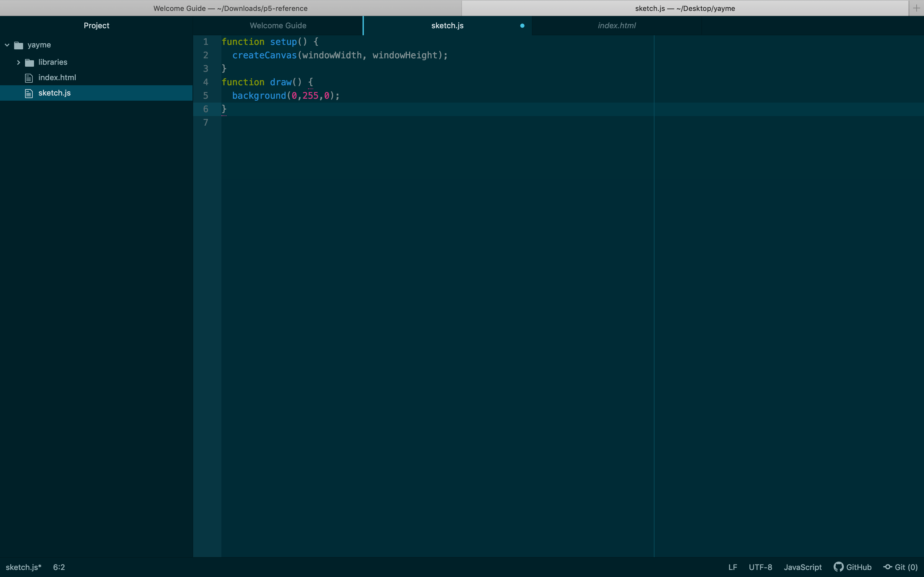Click the index.html file icon in tree
This screenshot has width=924, height=577.
click(x=29, y=78)
